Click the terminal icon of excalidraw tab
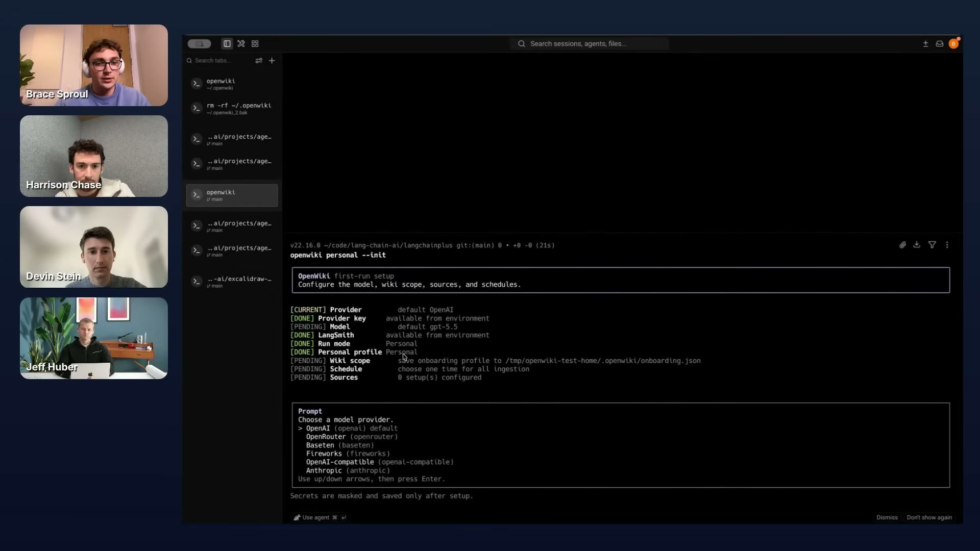The width and height of the screenshot is (980, 551). click(x=197, y=282)
